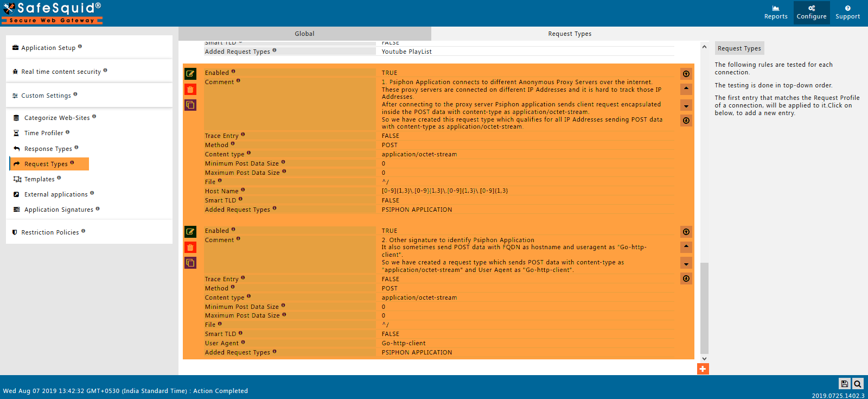Move '1. Psiphon Application' entry up one
Image resolution: width=868 pixels, height=399 pixels.
point(686,89)
